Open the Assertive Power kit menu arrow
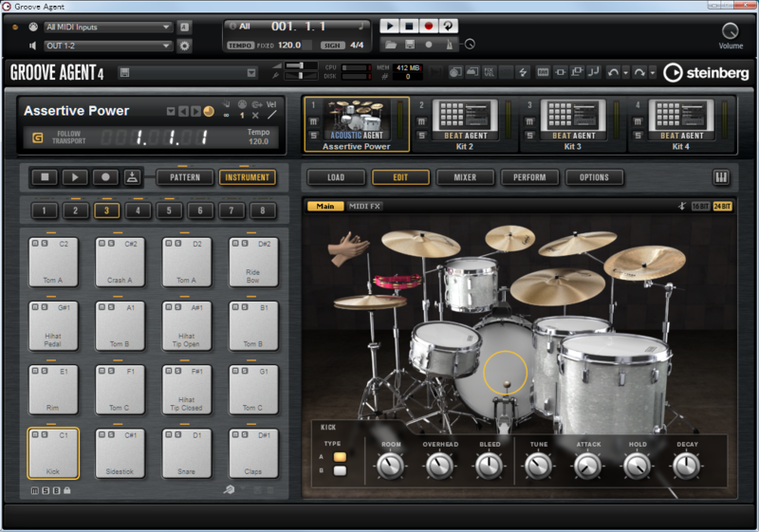759x532 pixels. [x=171, y=112]
